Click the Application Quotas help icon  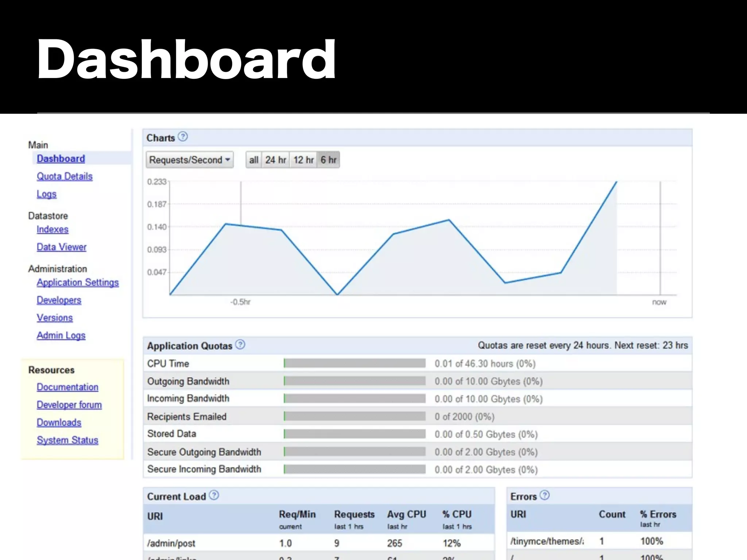click(240, 345)
